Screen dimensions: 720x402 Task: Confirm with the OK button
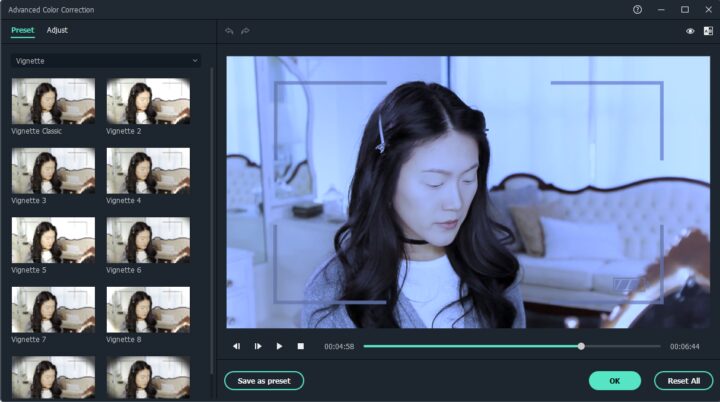point(614,381)
